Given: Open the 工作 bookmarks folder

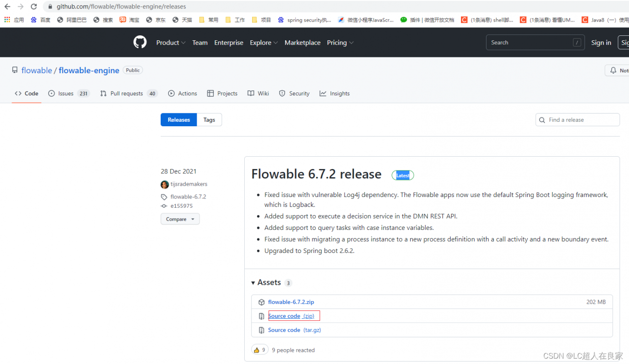Looking at the screenshot, I should click(235, 20).
